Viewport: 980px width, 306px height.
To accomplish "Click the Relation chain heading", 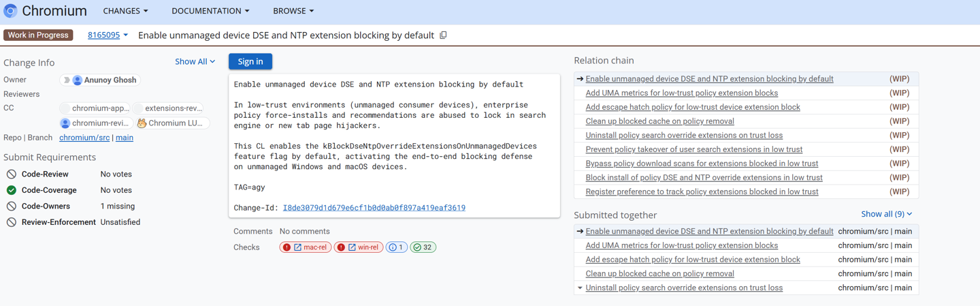I will (x=604, y=61).
